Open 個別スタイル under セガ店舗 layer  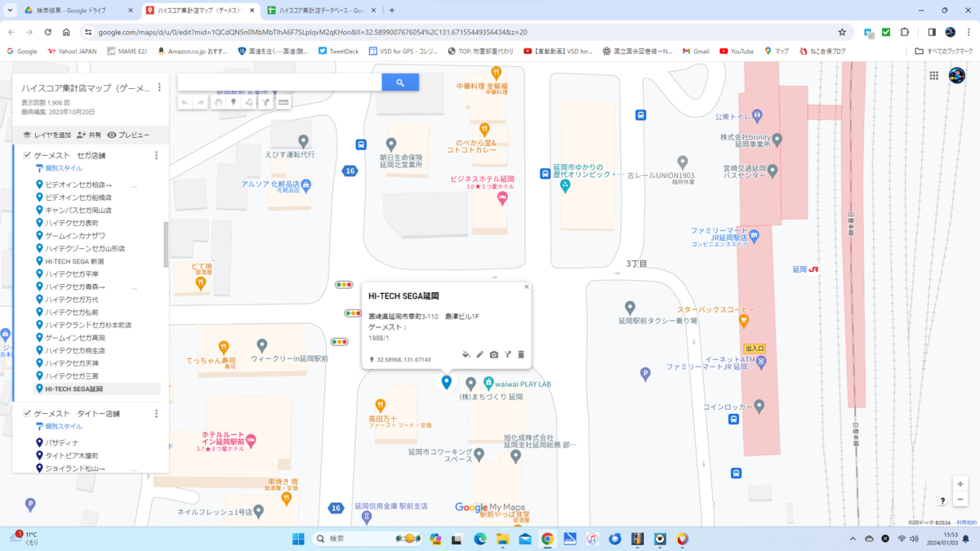pos(59,168)
